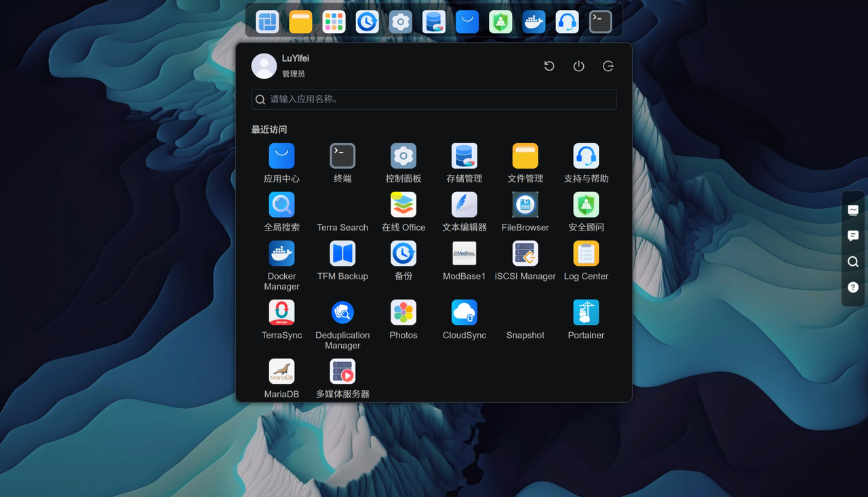Screen dimensions: 868x497
Task: Open the TFM Backup app
Action: [342, 254]
